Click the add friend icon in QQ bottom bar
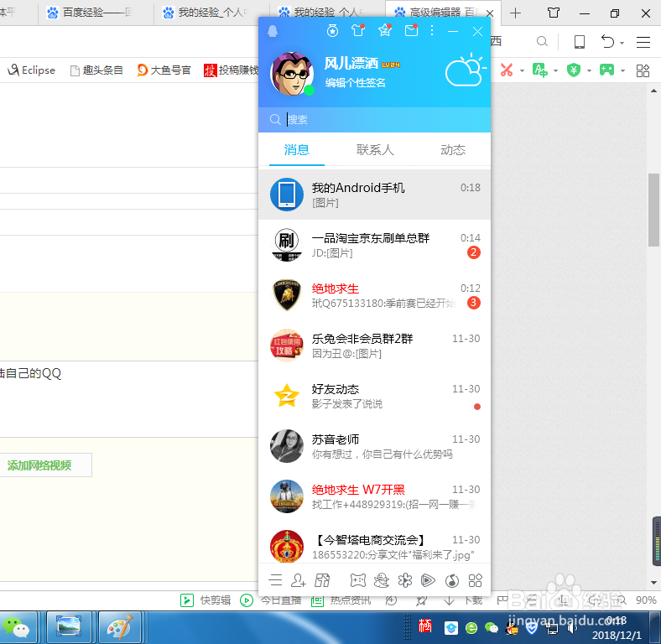 pyautogui.click(x=299, y=580)
